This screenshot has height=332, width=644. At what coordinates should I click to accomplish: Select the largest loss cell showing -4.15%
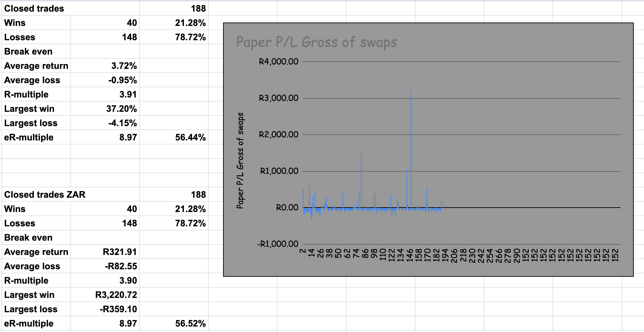coord(122,123)
